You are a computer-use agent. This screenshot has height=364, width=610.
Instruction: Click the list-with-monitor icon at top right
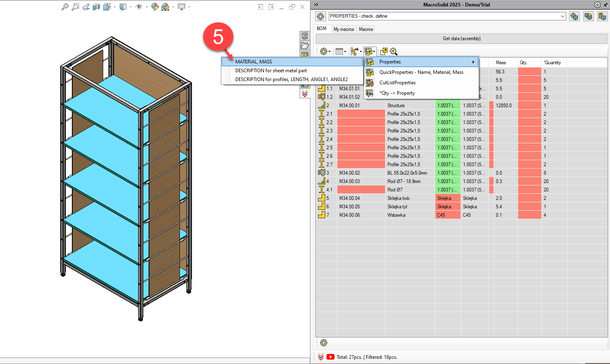click(602, 16)
